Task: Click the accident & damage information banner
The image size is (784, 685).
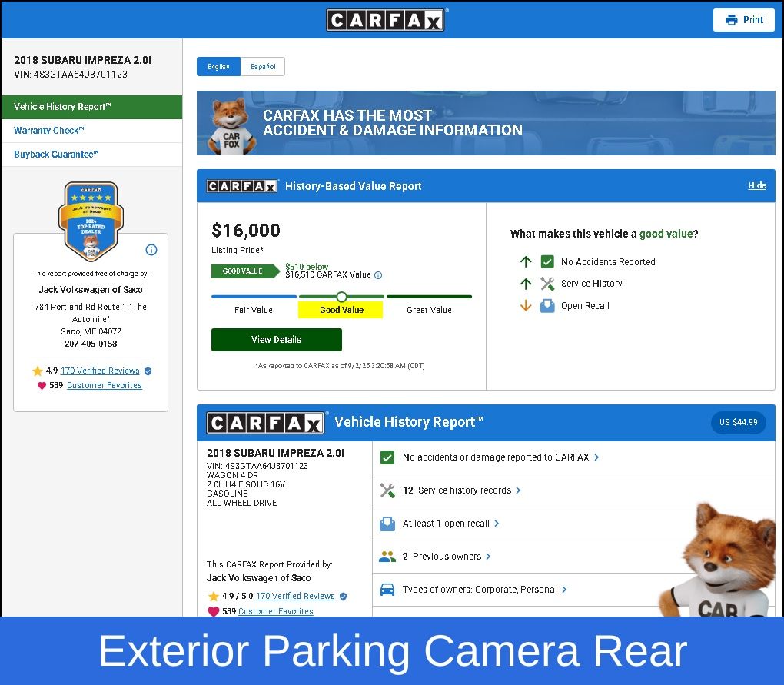Action: (486, 123)
